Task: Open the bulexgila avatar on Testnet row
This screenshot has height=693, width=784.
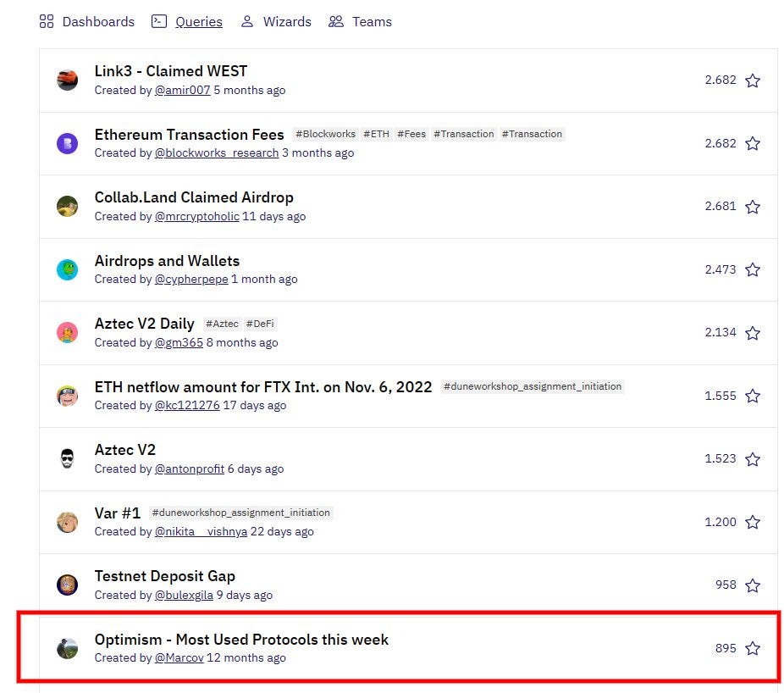Action: pos(67,585)
